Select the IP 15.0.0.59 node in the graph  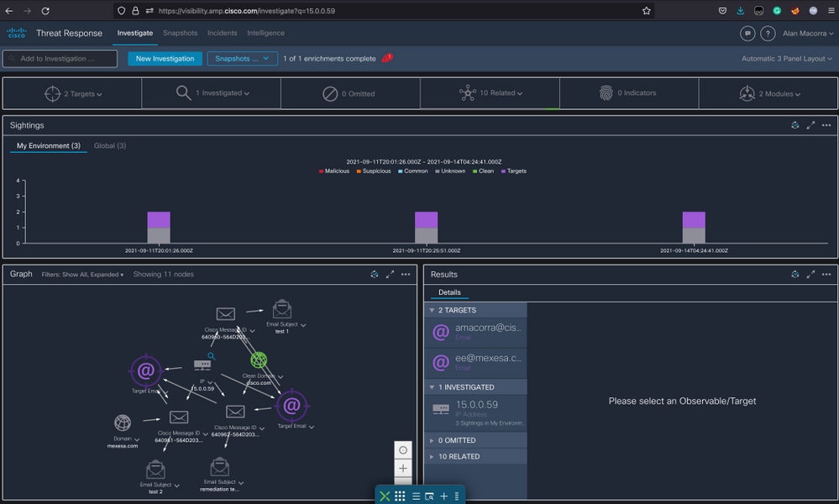[202, 365]
